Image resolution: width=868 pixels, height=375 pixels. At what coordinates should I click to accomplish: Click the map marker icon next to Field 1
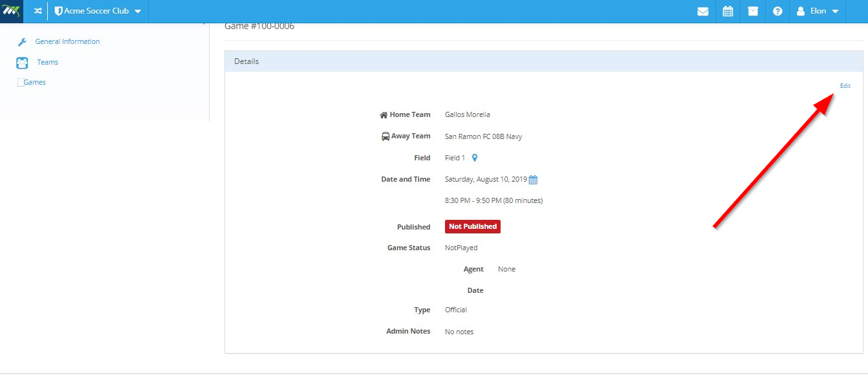[474, 158]
